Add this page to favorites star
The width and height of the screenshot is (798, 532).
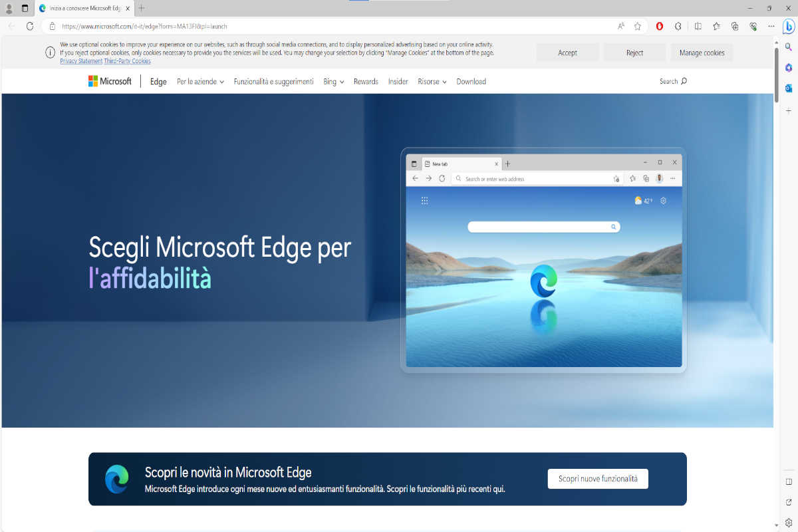coord(637,26)
